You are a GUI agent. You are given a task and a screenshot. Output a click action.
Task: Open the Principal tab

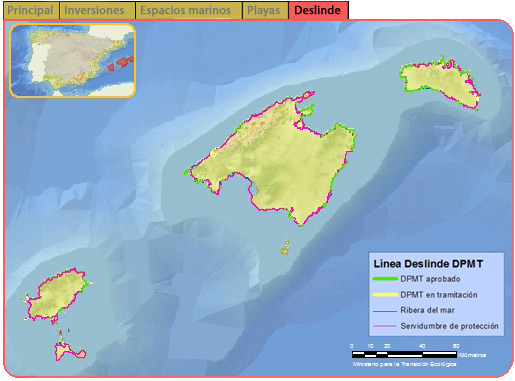tap(30, 10)
